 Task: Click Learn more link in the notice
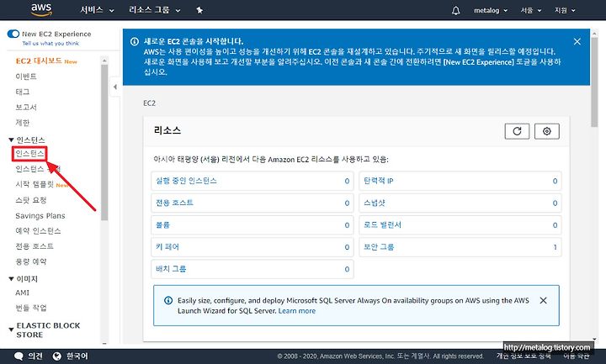coord(297,311)
